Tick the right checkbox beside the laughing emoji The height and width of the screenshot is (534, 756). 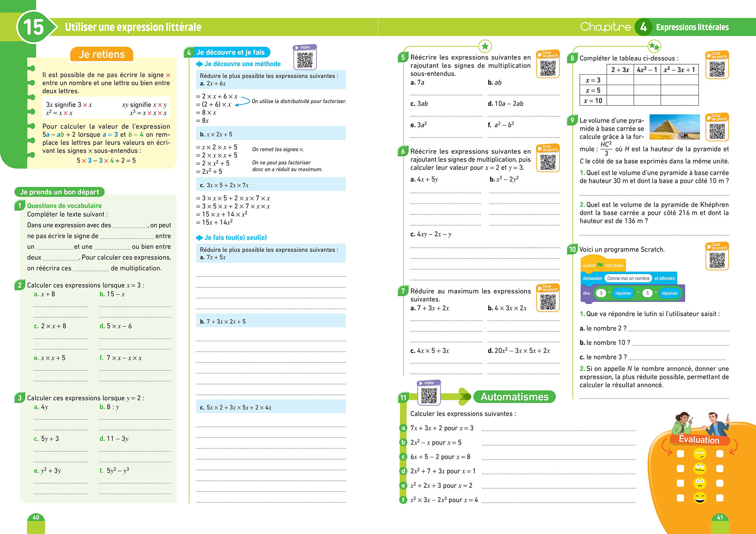pos(720,498)
